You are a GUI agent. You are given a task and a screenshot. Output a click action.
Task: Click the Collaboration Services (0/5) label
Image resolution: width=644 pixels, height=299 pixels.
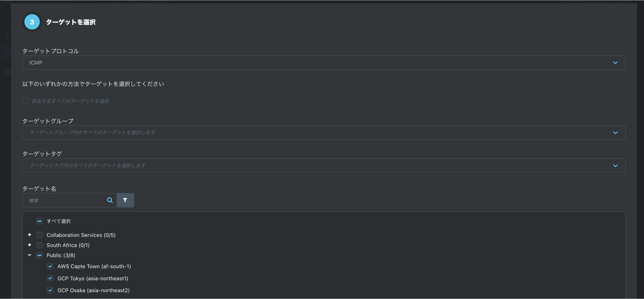tap(81, 235)
